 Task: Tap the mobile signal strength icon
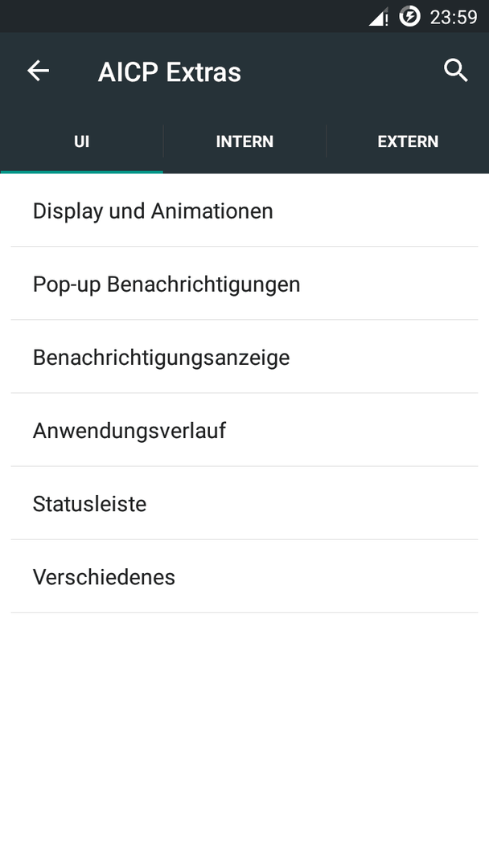pyautogui.click(x=378, y=17)
